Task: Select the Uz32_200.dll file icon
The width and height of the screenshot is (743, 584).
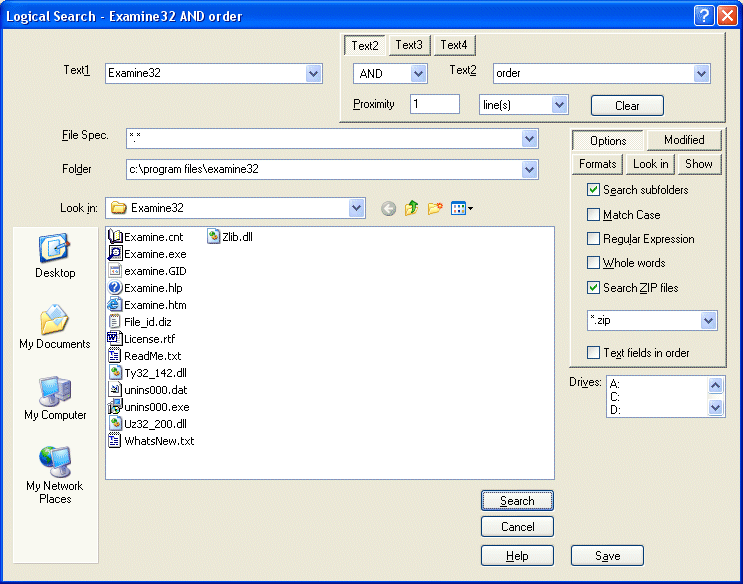Action: [x=115, y=424]
